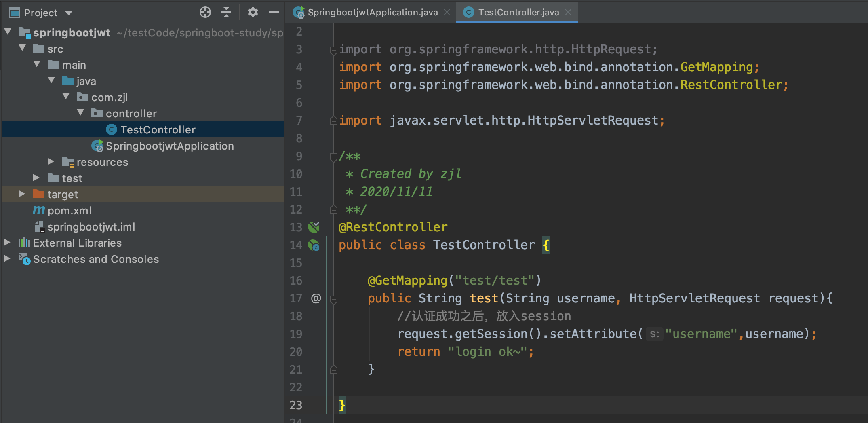Click the fold end marker on line 12
Viewport: 868px width, 423px height.
coord(334,209)
